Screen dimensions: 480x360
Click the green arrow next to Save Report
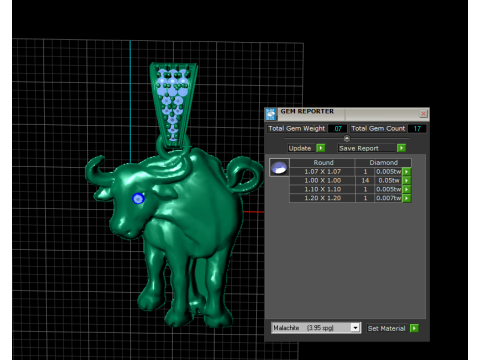pos(401,148)
